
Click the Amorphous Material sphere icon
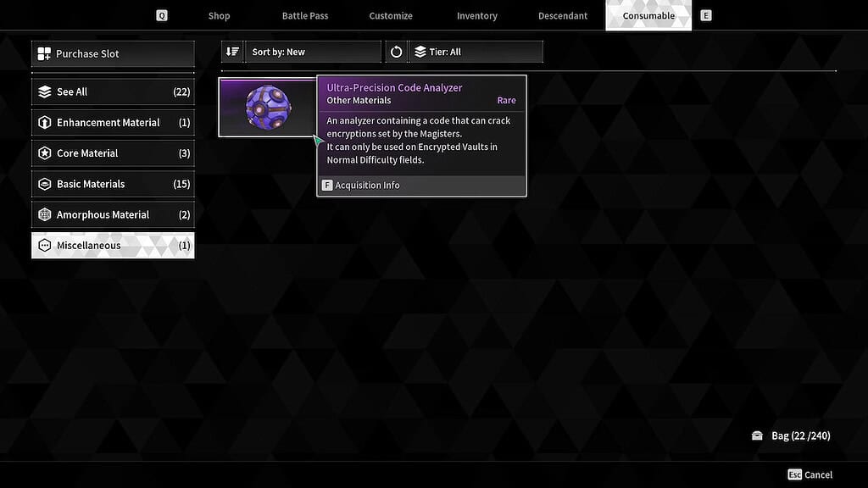[x=44, y=214]
